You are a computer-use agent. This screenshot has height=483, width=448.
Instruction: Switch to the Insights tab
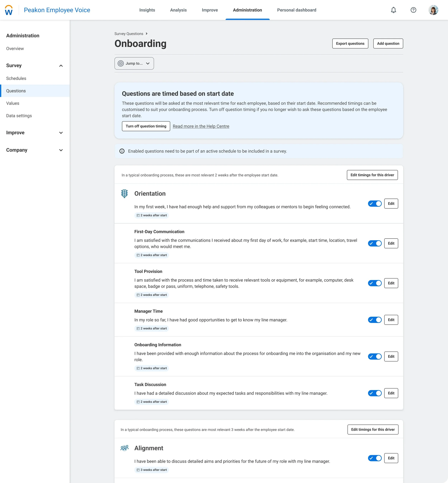147,10
